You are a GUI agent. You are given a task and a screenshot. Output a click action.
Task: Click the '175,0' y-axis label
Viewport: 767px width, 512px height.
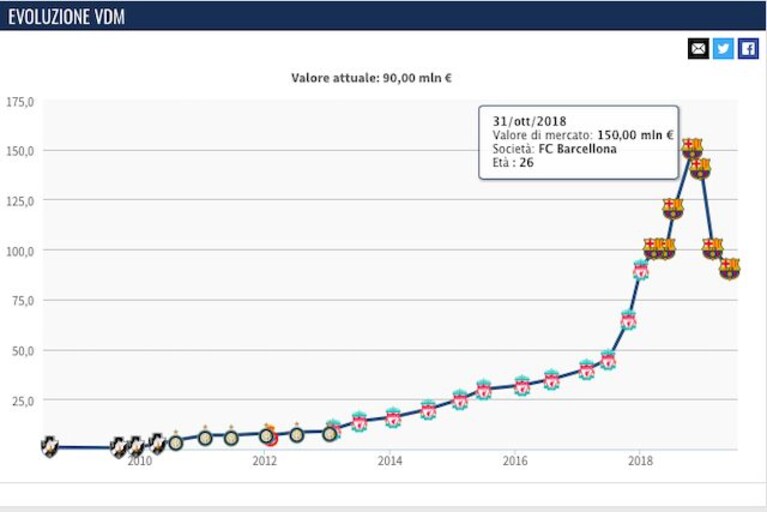[20, 102]
